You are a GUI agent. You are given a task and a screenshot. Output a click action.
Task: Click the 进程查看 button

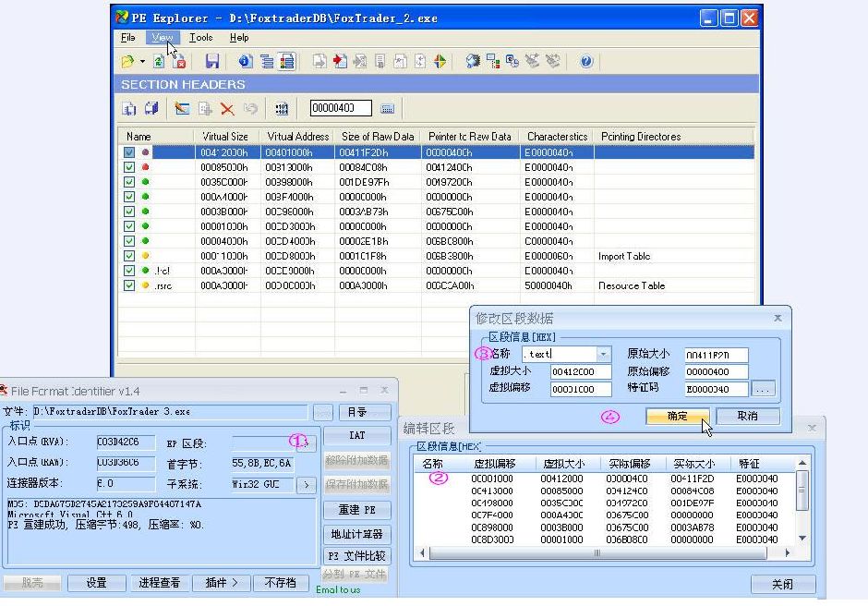tap(160, 583)
